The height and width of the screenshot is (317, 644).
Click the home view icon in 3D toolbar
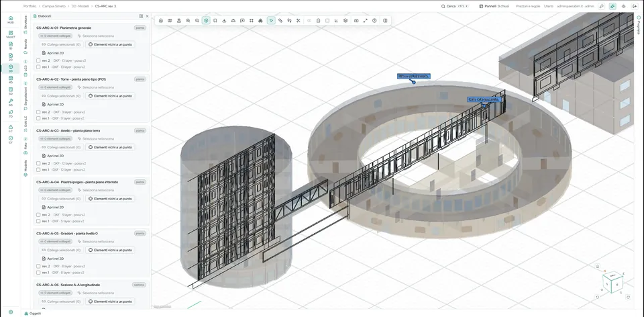point(160,21)
